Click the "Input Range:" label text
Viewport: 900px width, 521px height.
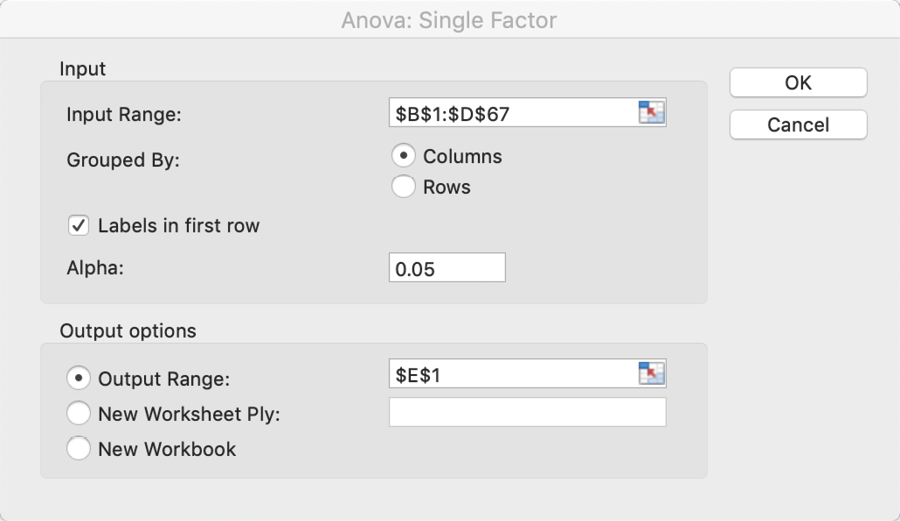point(124,114)
